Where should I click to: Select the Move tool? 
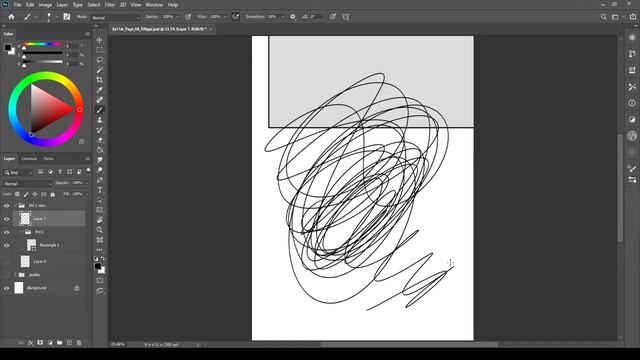[x=100, y=40]
